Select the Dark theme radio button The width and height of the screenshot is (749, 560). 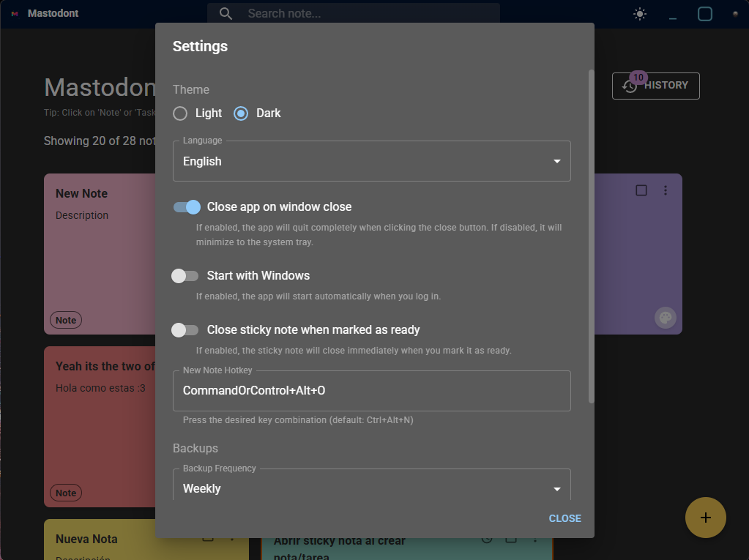[241, 113]
